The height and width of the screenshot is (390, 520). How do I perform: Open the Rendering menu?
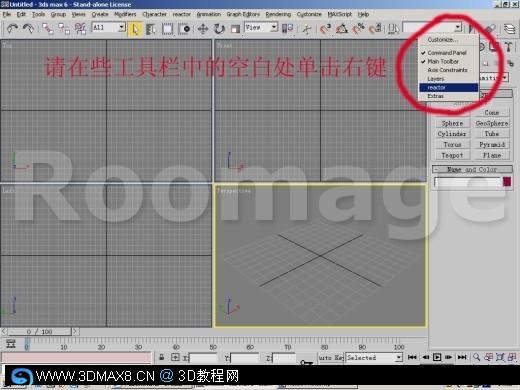point(278,14)
